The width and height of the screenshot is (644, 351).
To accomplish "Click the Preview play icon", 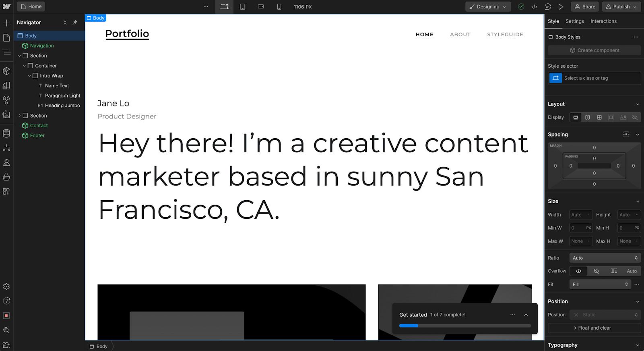I will tap(561, 7).
